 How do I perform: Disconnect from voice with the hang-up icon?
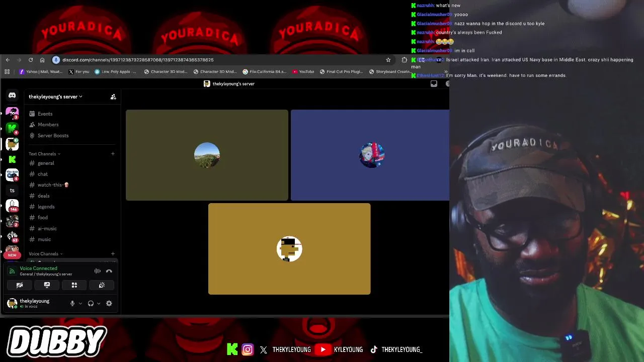[x=109, y=271]
